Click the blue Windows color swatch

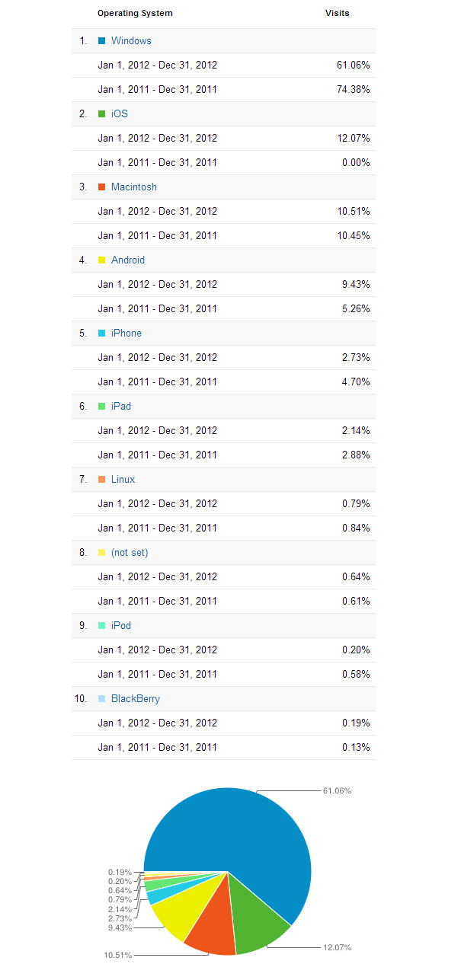point(102,41)
